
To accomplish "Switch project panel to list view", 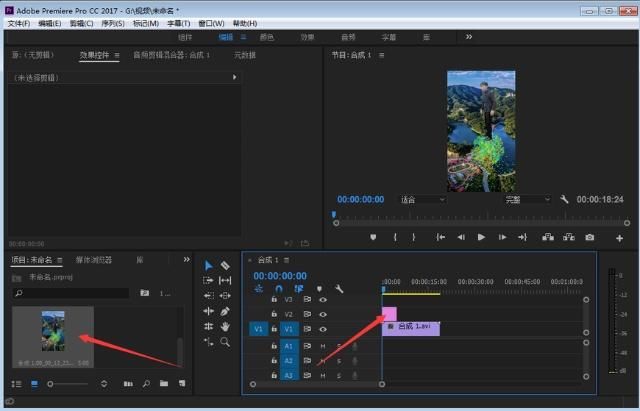I will pos(16,383).
